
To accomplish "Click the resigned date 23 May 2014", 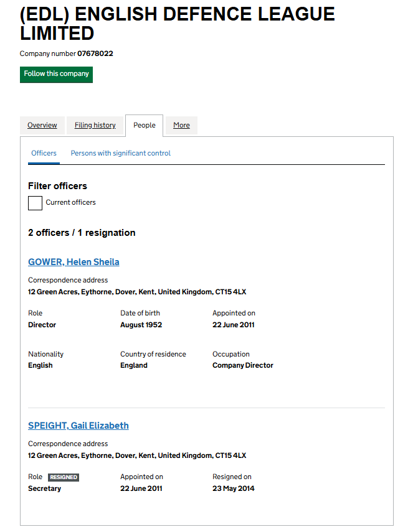I will [x=234, y=488].
